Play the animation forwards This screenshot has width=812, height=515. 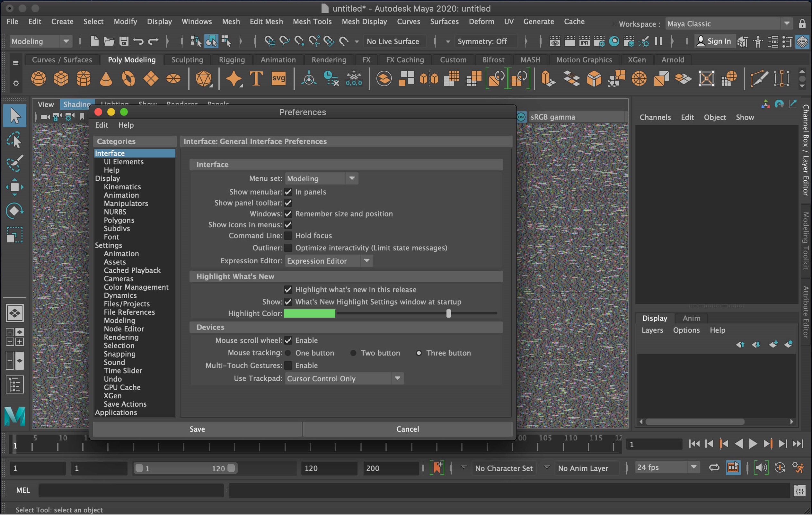click(753, 443)
